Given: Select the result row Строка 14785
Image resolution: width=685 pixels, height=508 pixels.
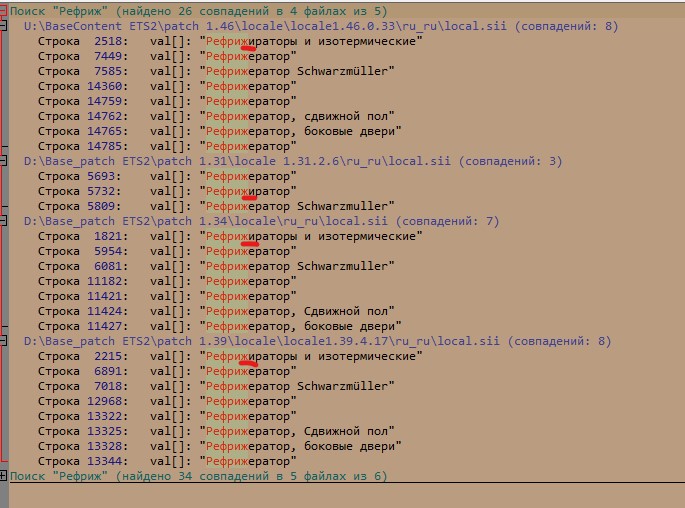Looking at the screenshot, I should coord(167,146).
